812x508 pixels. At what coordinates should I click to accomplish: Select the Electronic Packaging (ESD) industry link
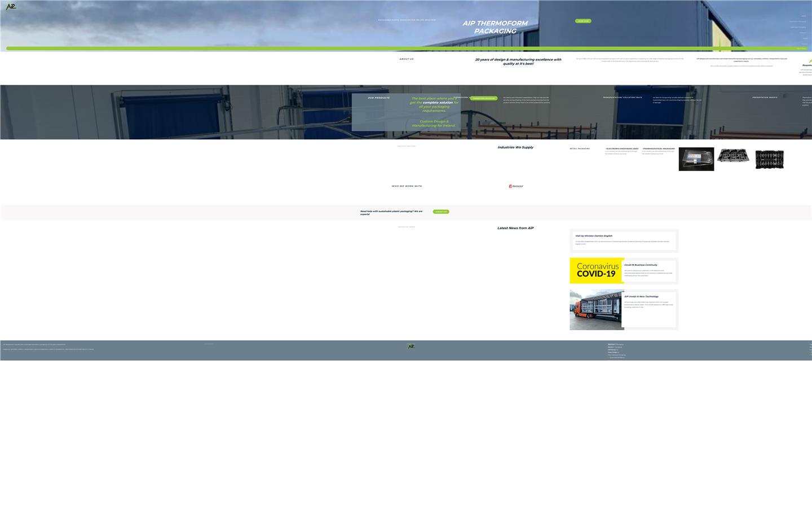click(x=622, y=148)
